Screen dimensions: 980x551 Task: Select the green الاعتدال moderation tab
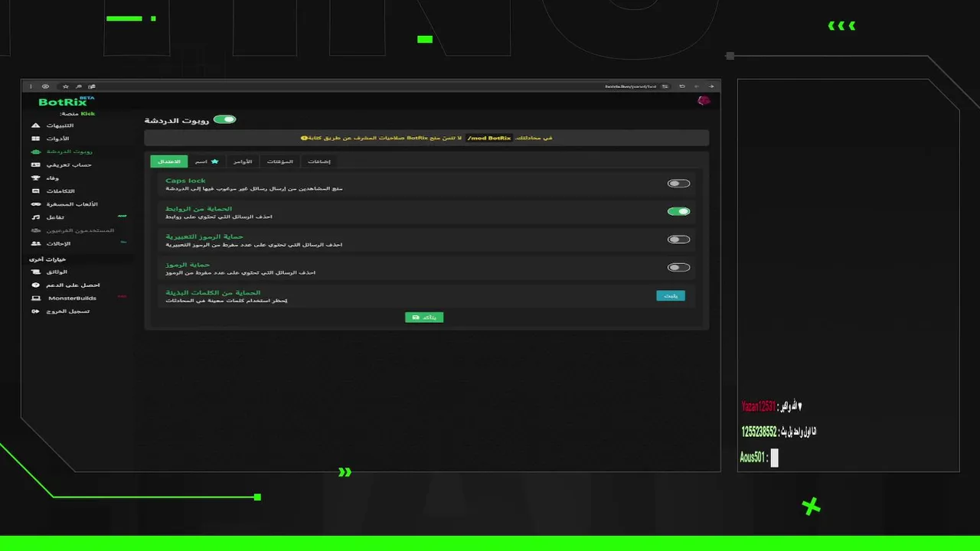168,161
